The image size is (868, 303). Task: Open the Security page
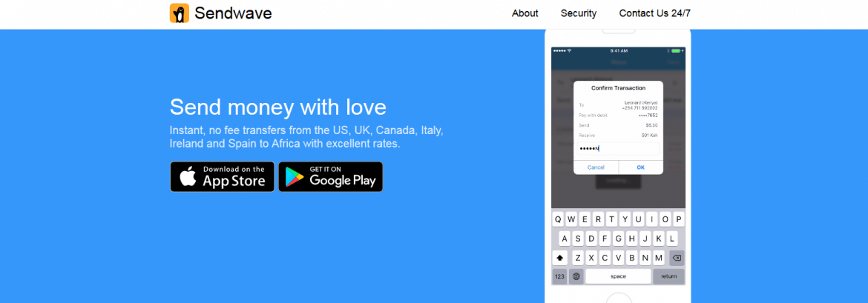click(x=579, y=13)
